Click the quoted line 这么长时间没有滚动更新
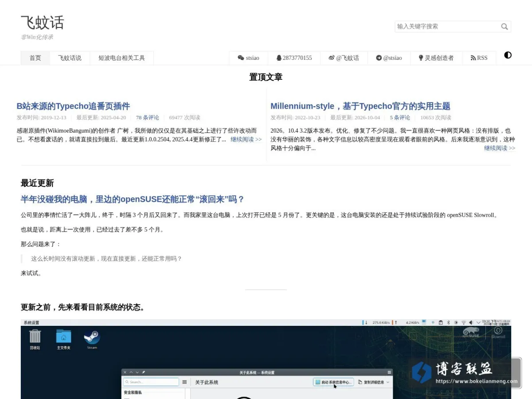 (106, 258)
